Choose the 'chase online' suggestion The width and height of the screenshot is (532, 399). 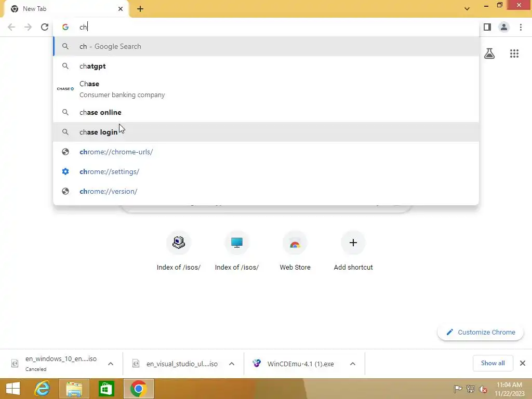click(x=266, y=112)
